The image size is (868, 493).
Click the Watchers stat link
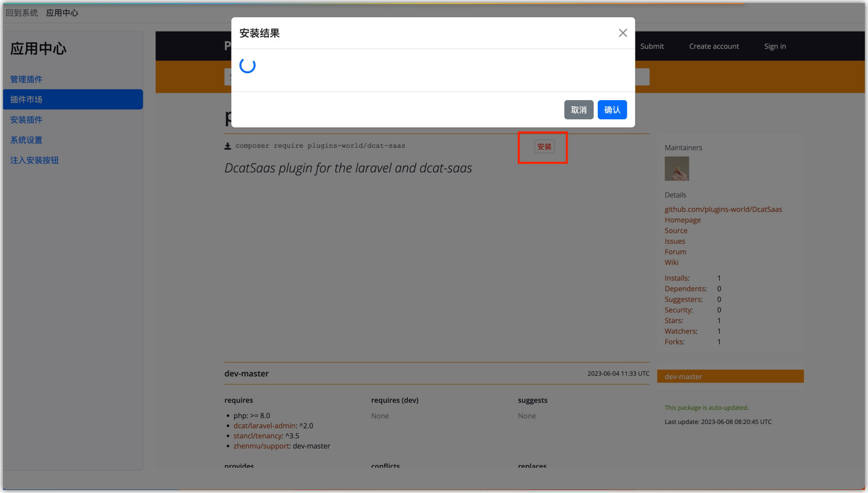tap(681, 331)
